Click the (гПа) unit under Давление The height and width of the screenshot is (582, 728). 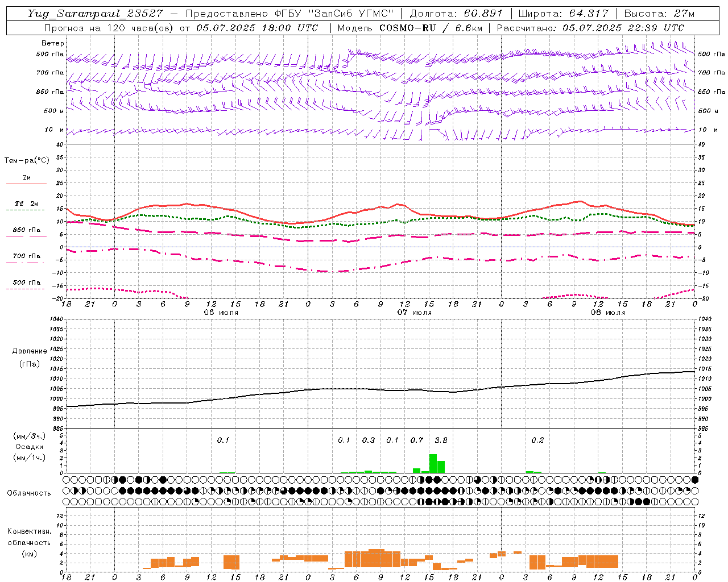coord(30,364)
